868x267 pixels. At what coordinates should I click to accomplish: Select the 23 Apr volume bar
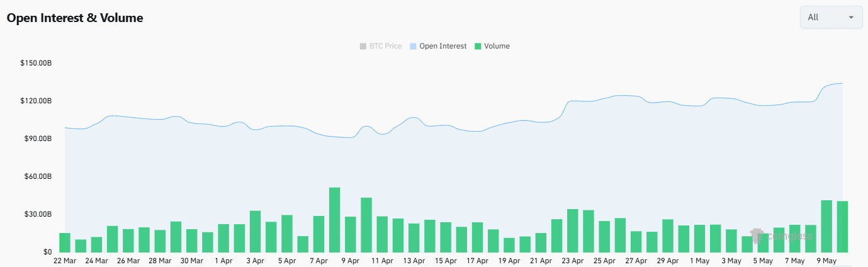tap(573, 230)
